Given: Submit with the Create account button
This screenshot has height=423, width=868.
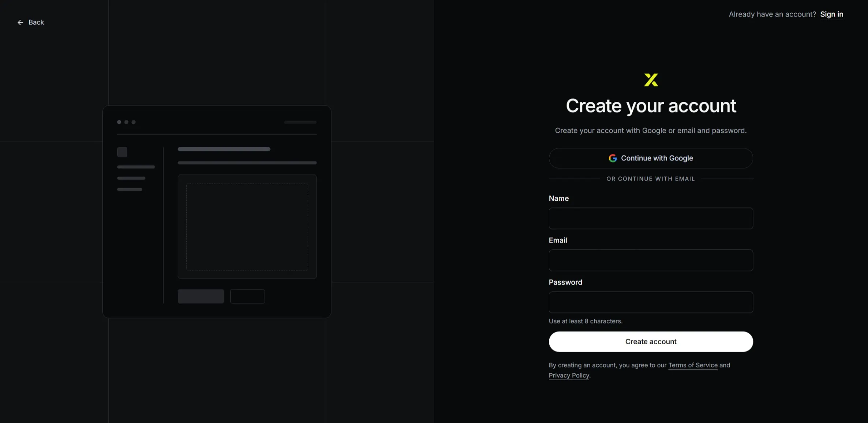Looking at the screenshot, I should [x=651, y=342].
